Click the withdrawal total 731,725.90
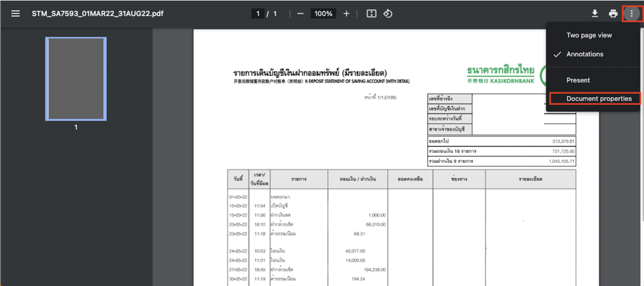This screenshot has width=644, height=286. [563, 151]
